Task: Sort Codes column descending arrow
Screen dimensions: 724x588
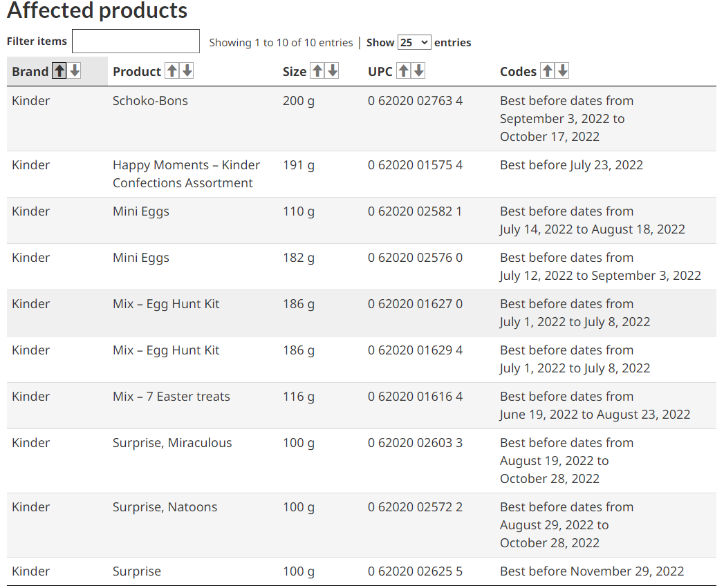Action: pos(562,71)
